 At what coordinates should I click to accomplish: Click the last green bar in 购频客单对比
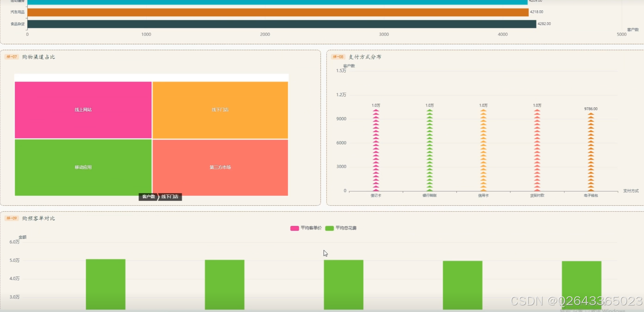pyautogui.click(x=582, y=286)
